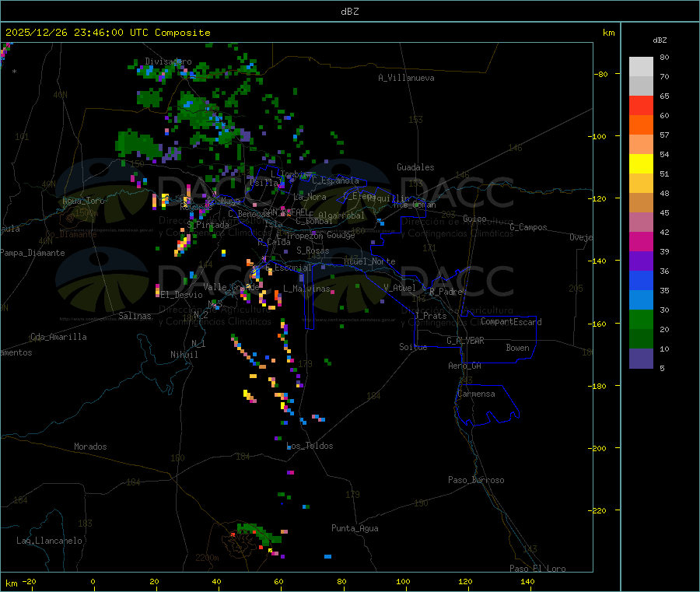Click the Bowen location label
This screenshot has height=592, width=700.
point(518,348)
